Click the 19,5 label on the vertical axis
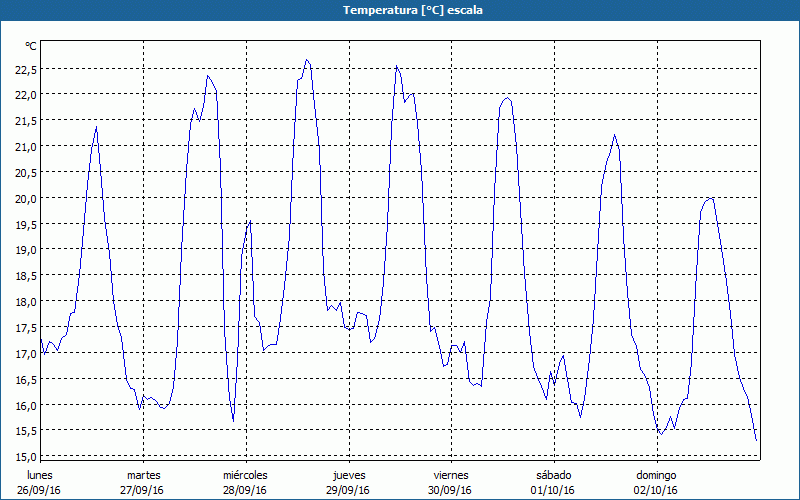Screen dimensions: 800x500 click(25, 224)
